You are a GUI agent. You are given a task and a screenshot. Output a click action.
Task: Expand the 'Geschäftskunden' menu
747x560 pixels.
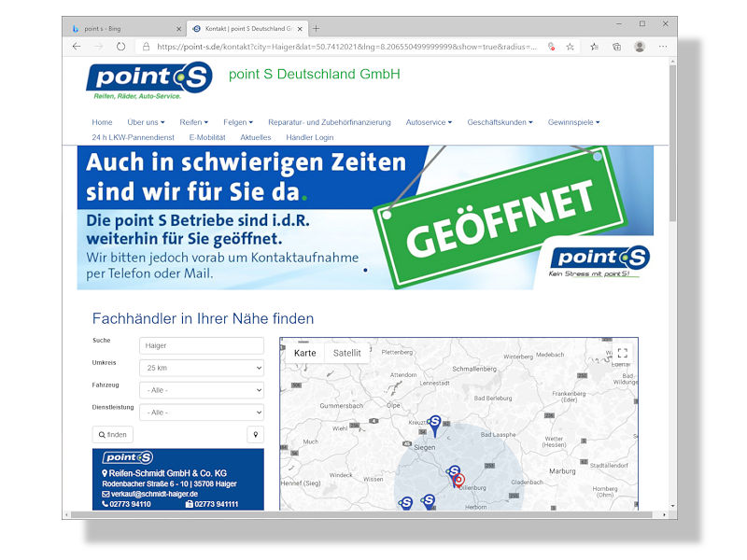(500, 122)
